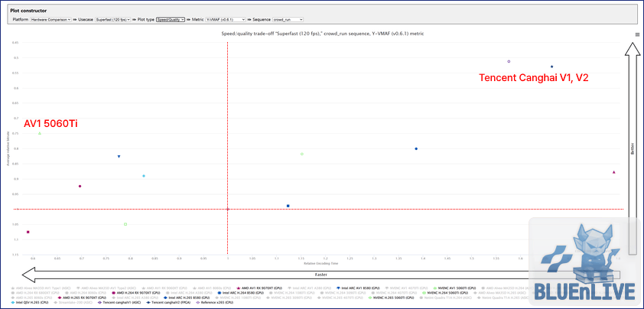644x309 pixels.
Task: Toggle AMD AV1 8060s legend series
Action: 212,288
